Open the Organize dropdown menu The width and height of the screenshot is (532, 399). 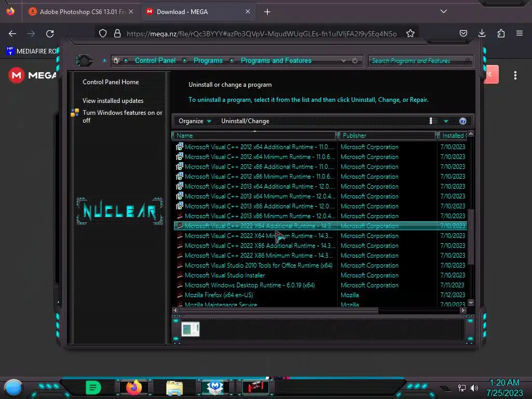[x=195, y=121]
